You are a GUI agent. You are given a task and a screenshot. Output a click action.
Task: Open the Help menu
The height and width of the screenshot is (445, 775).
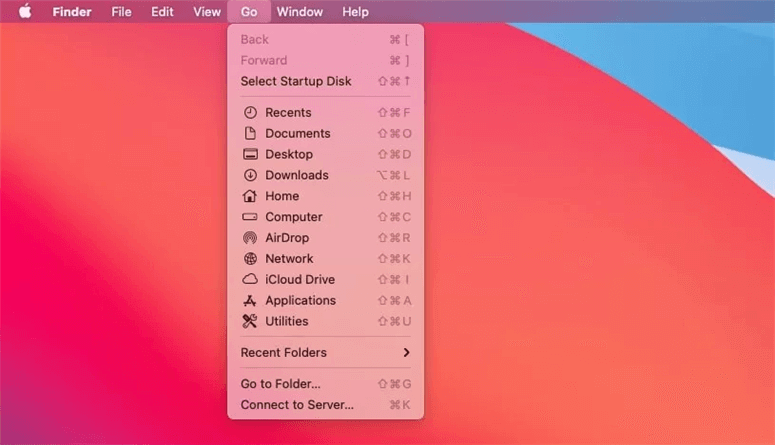[355, 12]
